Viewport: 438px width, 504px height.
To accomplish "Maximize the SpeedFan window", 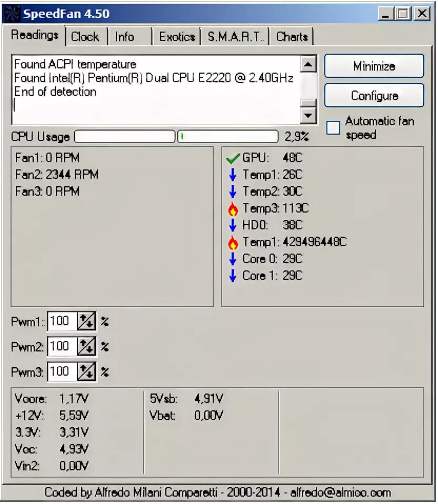I will (x=403, y=14).
